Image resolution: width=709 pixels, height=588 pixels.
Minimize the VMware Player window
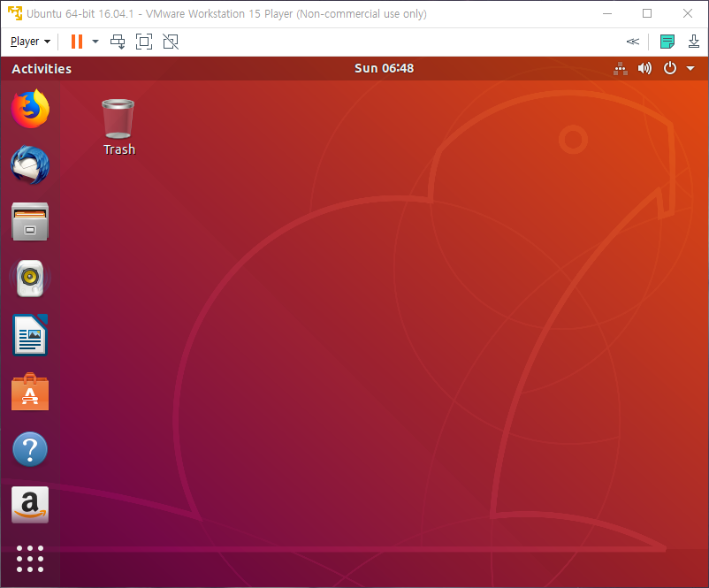point(607,13)
